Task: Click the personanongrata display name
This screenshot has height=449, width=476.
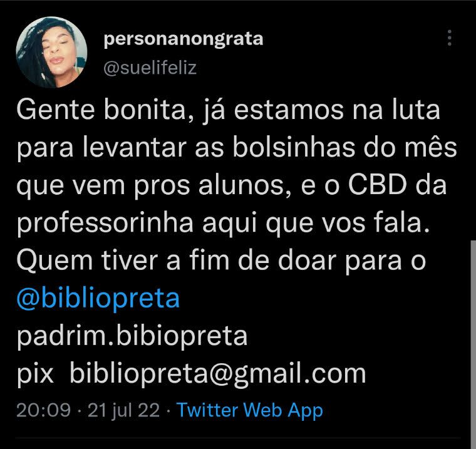Action: (184, 39)
